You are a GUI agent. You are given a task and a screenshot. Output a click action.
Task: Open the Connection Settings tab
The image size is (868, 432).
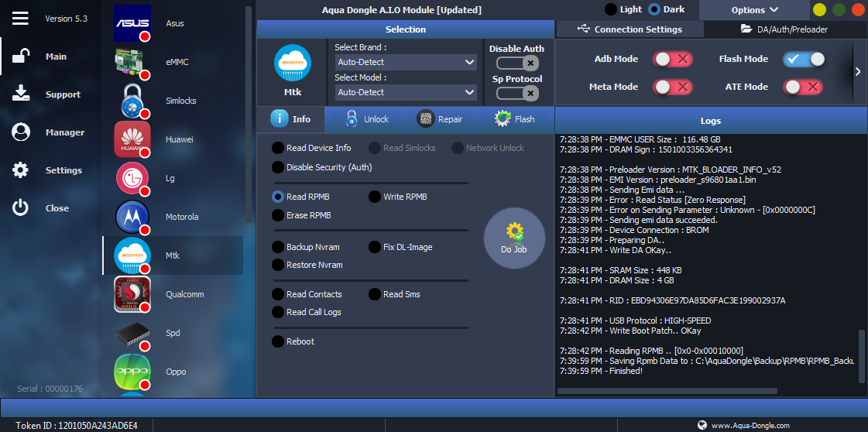630,29
